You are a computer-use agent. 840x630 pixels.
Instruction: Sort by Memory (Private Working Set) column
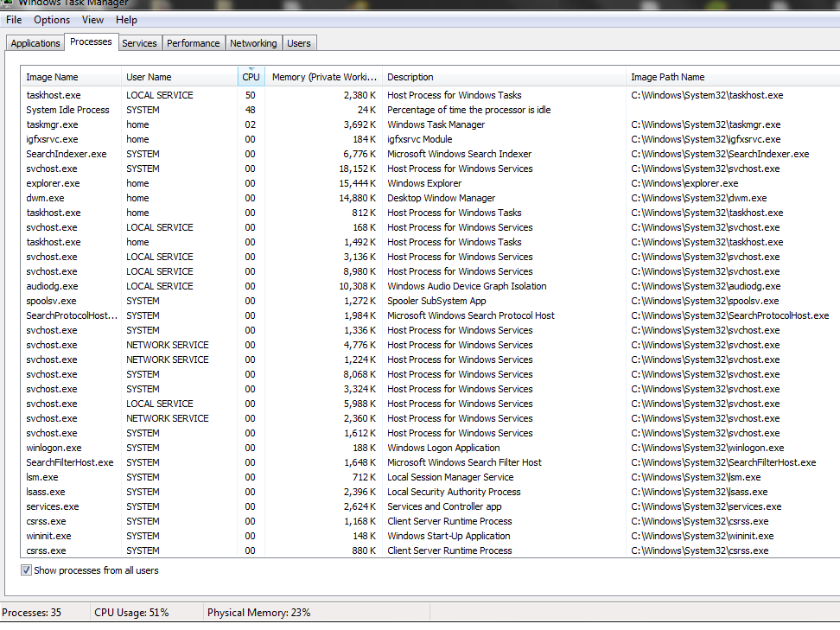(323, 77)
